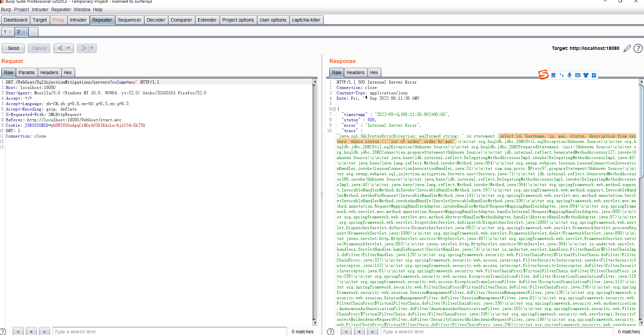Screen dimensions: 644x335
Task: Click the response pane vertical scrollbar thumb
Action: click(x=641, y=131)
